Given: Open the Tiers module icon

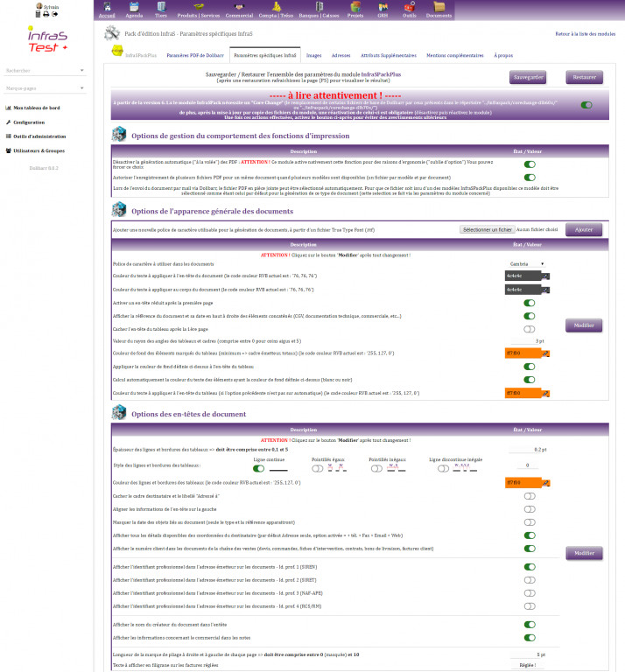Looking at the screenshot, I should click(x=161, y=7).
